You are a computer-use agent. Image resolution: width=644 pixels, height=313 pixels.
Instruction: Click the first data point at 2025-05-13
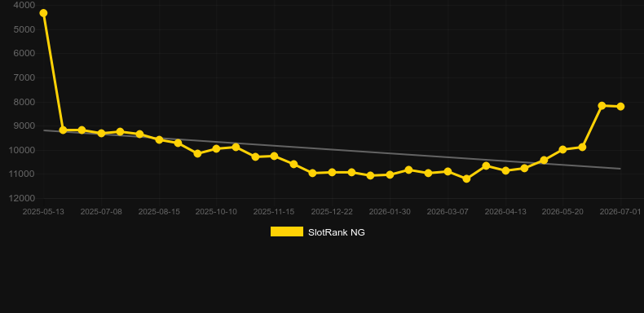43,13
